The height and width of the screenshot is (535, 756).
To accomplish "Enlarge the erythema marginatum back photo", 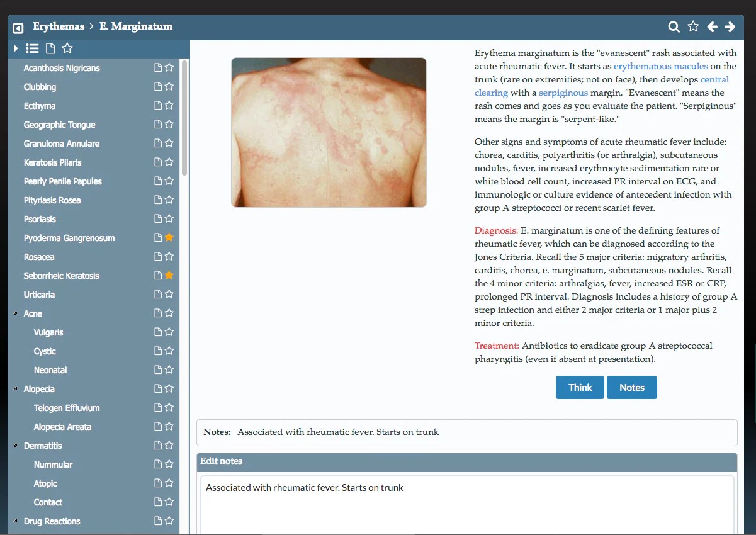I will (329, 132).
